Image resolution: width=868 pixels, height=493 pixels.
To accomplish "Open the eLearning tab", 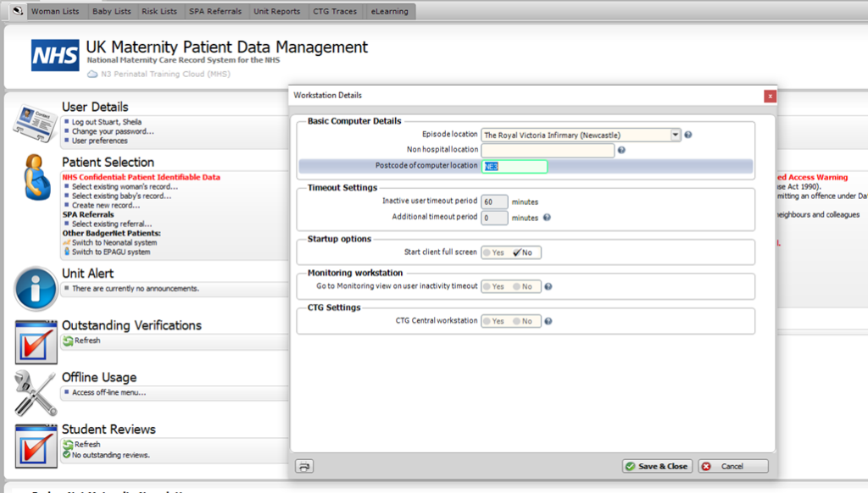I will 390,11.
